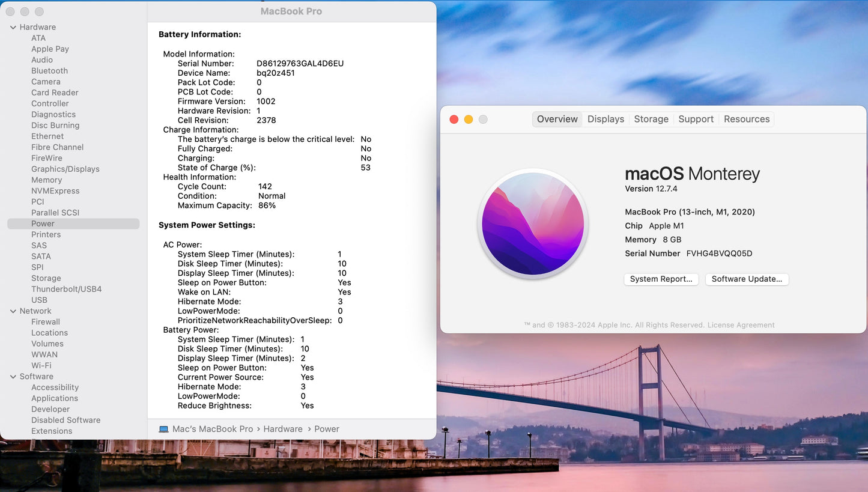The height and width of the screenshot is (492, 868).
Task: Select Thunderbolt/USB4 in the sidebar
Action: 66,289
